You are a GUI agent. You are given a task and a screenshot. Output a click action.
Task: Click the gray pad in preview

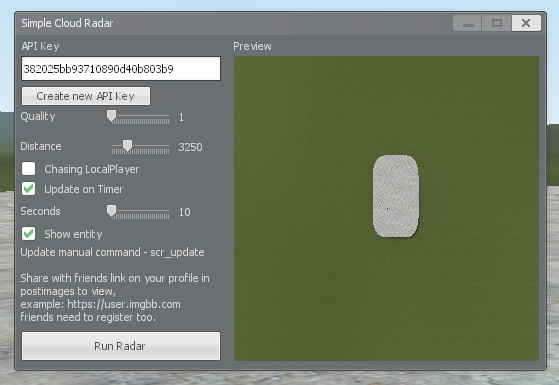tap(396, 196)
